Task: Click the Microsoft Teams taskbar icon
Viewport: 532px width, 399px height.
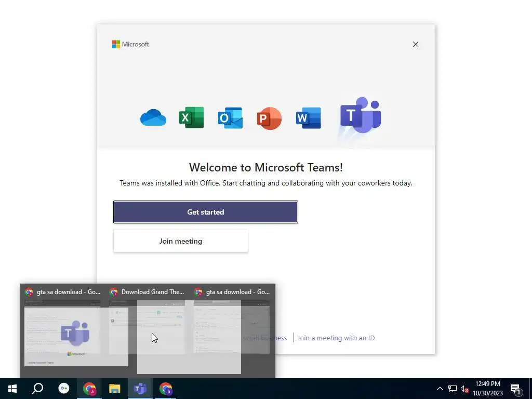Action: 140,389
